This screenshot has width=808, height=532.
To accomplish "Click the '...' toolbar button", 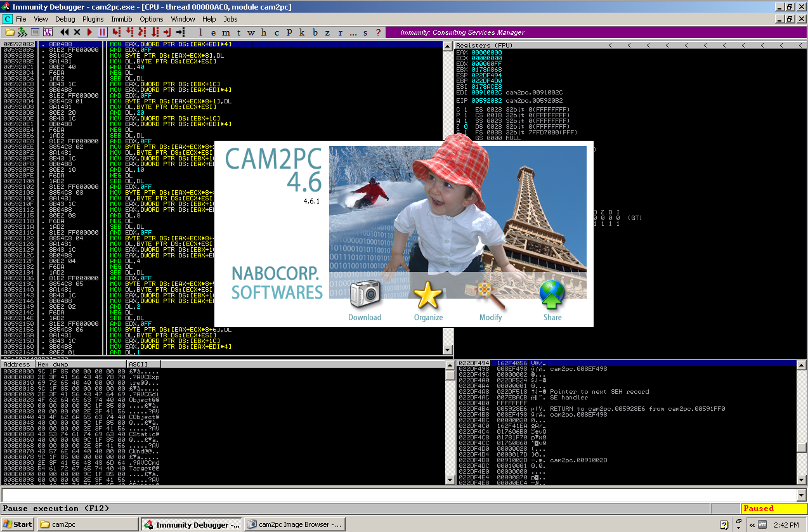I will [353, 32].
